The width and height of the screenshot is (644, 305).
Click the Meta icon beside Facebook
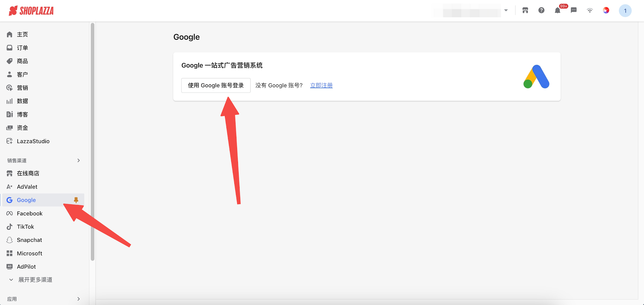9,213
